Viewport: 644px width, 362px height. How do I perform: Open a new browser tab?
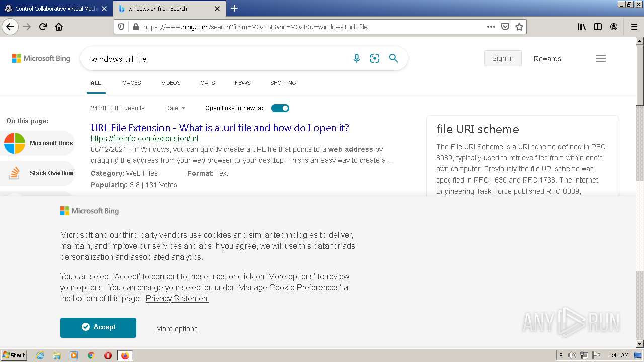234,8
